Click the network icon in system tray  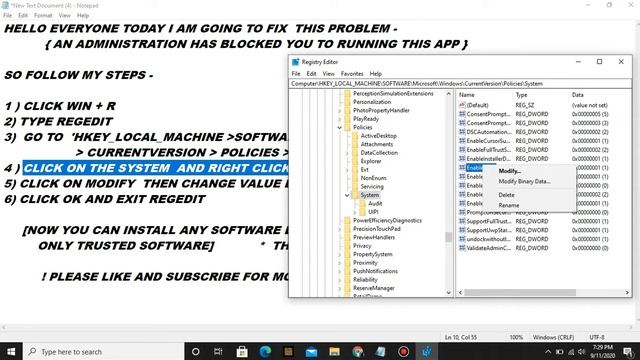571,352
